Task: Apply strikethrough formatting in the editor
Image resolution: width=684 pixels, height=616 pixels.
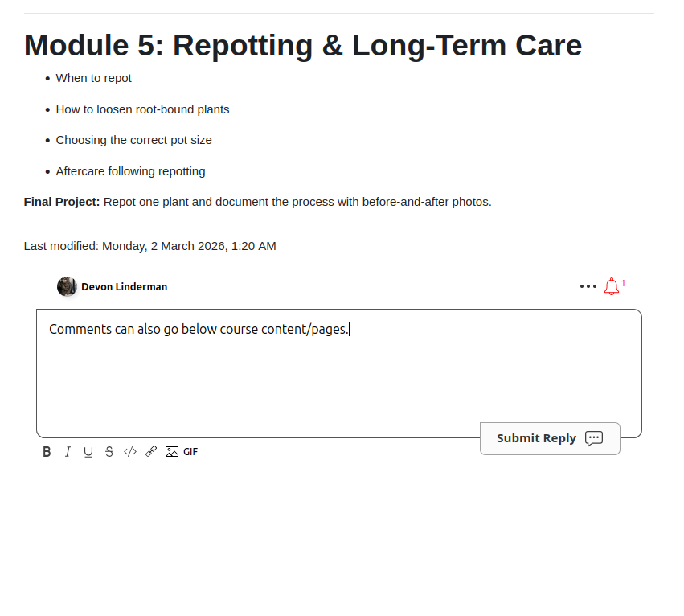Action: 109,451
